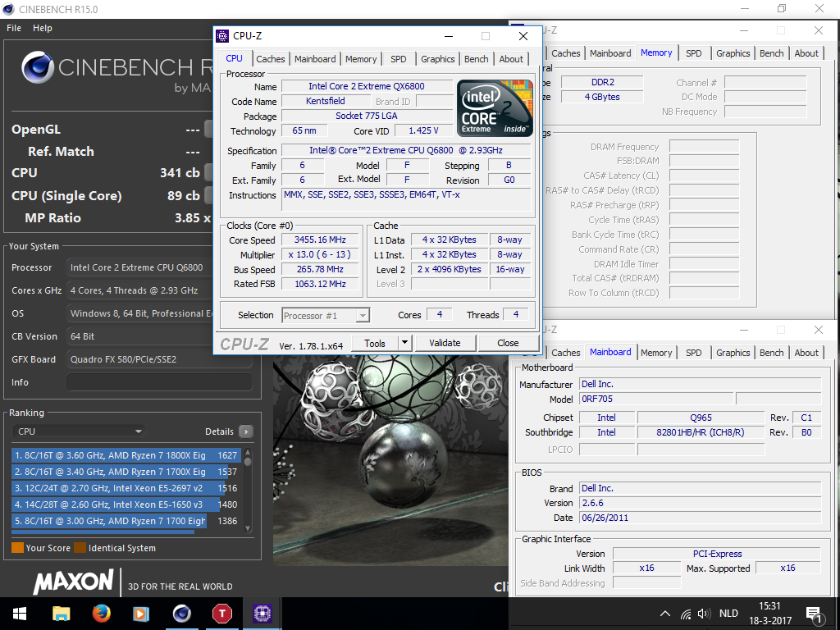The width and height of the screenshot is (840, 630).
Task: Open the red T taskbar app
Action: 221,614
